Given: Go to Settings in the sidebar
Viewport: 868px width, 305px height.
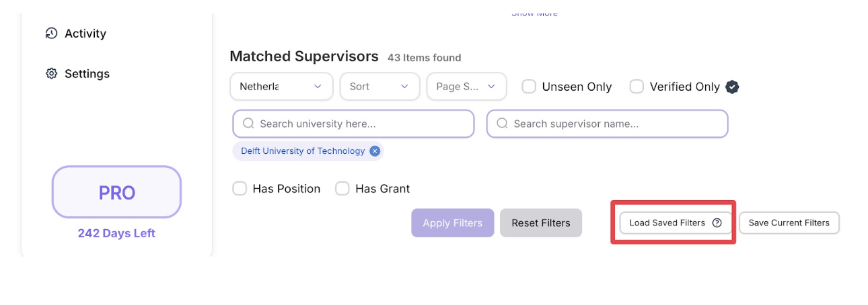Looking at the screenshot, I should (x=87, y=74).
